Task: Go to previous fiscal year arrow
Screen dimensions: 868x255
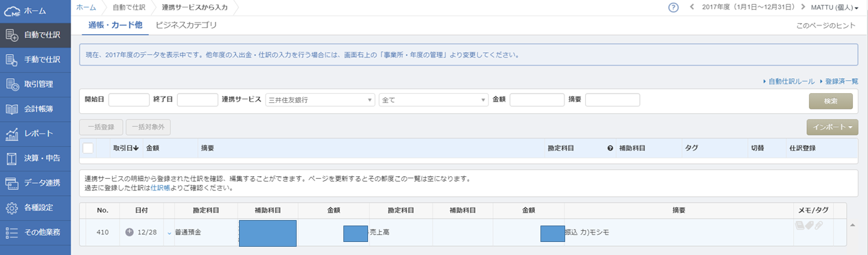Action: pos(692,8)
